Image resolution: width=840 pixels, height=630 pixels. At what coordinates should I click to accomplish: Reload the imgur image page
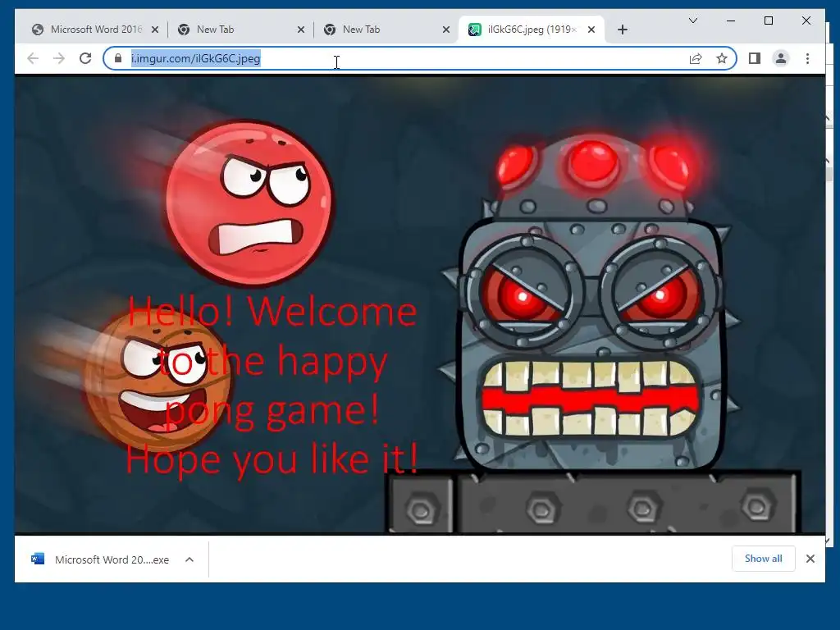click(x=85, y=58)
